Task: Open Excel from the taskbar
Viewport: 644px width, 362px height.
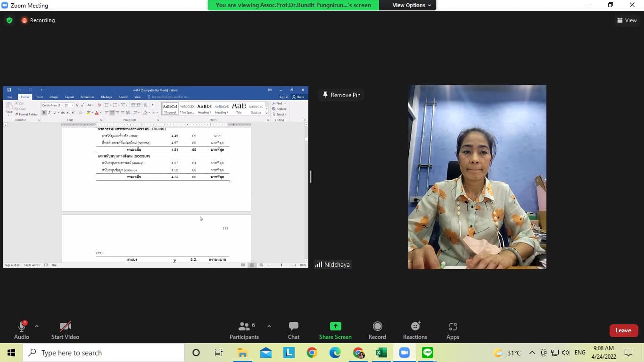Action: 381,353
